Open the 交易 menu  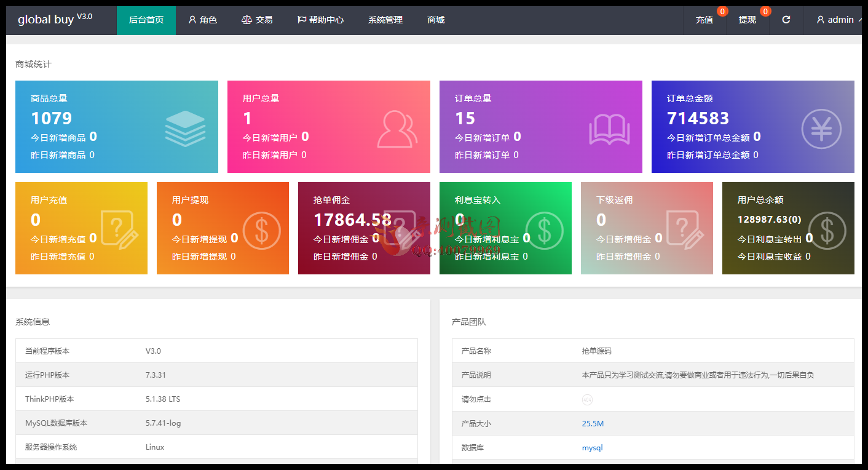coord(257,20)
